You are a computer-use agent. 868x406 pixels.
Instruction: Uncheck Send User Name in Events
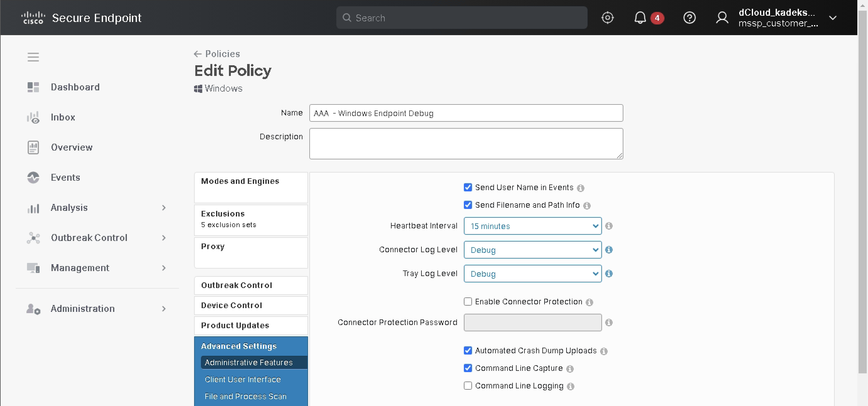[x=468, y=188]
